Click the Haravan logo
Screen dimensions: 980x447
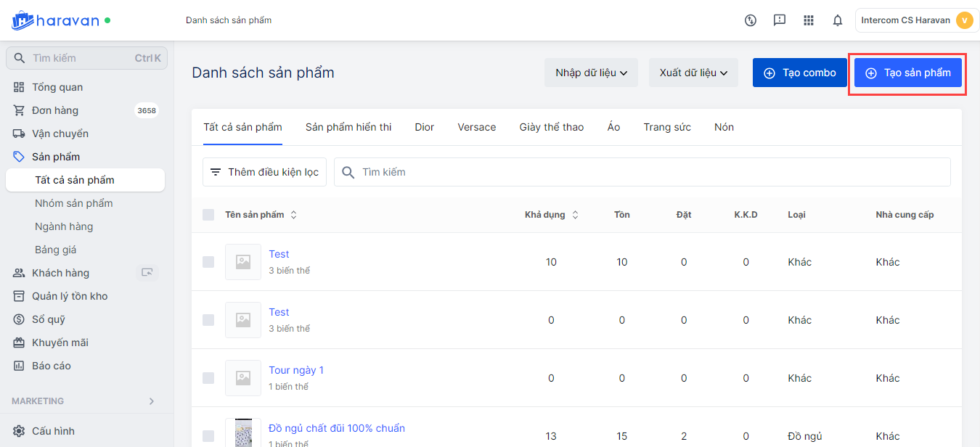tap(55, 20)
